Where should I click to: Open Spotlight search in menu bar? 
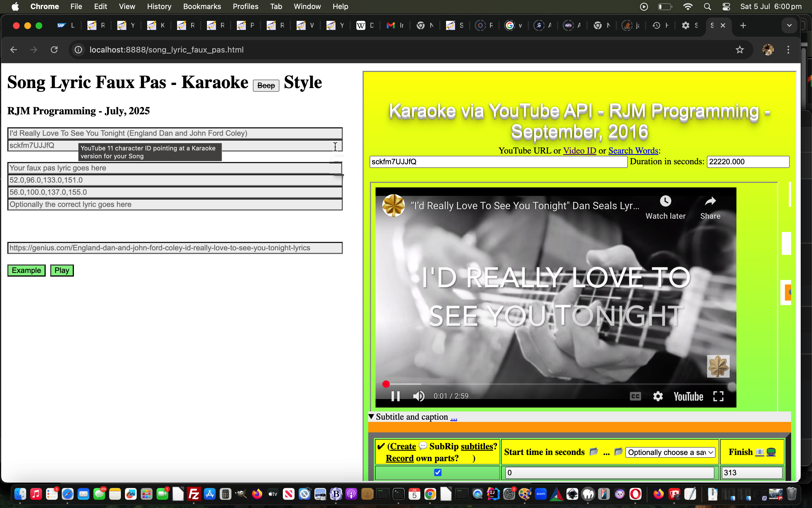pos(707,6)
